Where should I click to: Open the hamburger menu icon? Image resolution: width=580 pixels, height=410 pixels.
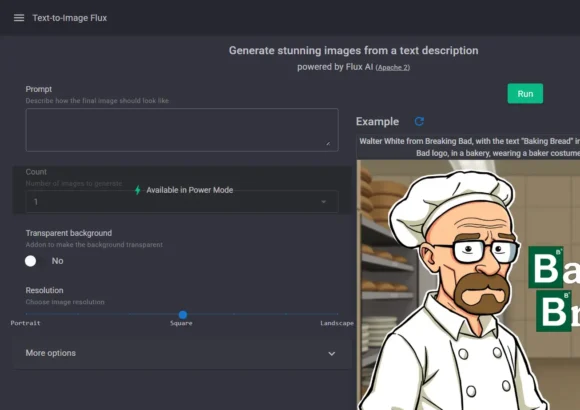[19, 18]
